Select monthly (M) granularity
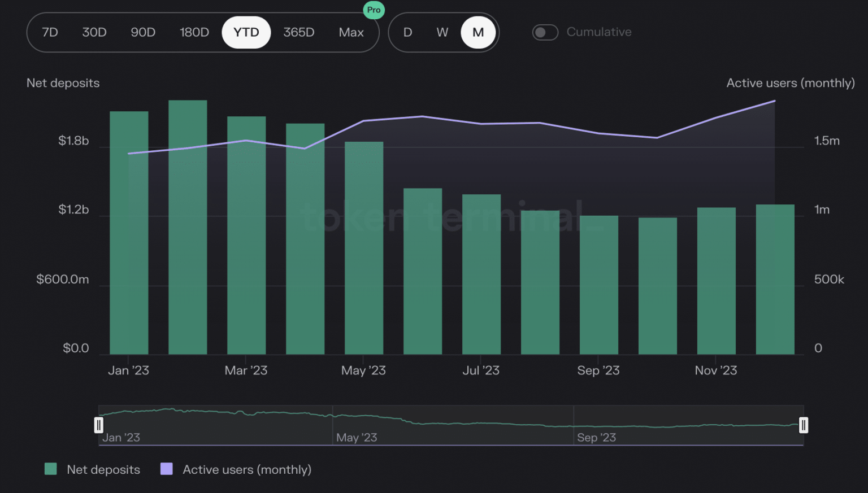 click(478, 32)
